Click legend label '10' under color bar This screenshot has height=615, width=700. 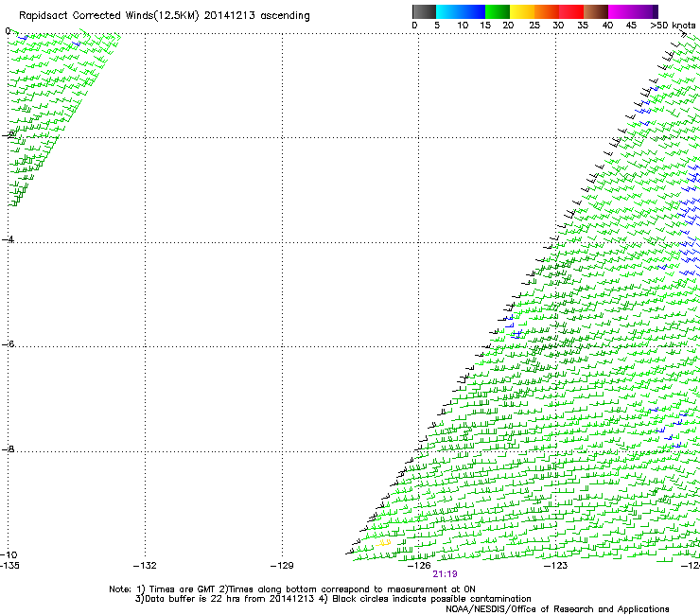pyautogui.click(x=463, y=26)
